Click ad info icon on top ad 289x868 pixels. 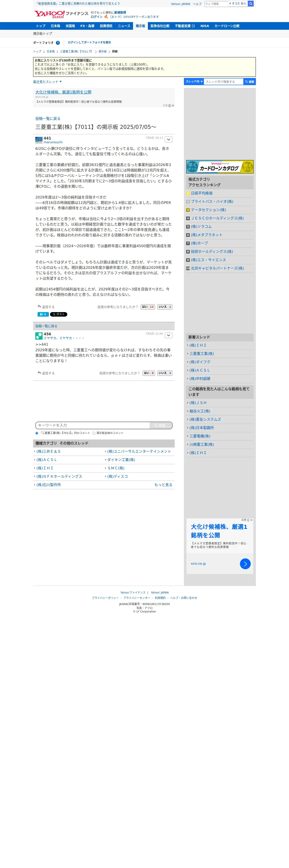[169, 105]
